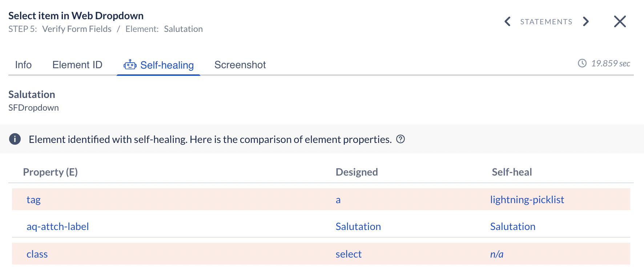Select the Self-healing tab
This screenshot has width=644, height=267.
click(x=167, y=65)
